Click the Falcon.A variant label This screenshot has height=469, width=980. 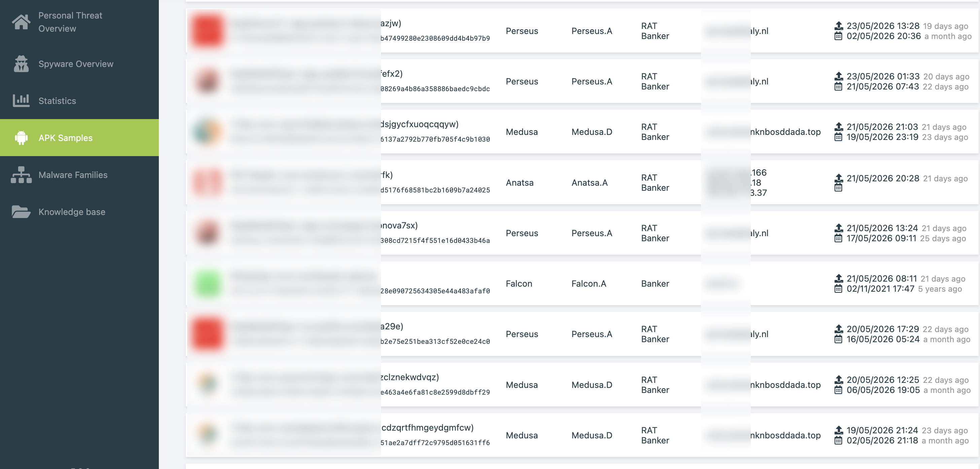(x=589, y=283)
